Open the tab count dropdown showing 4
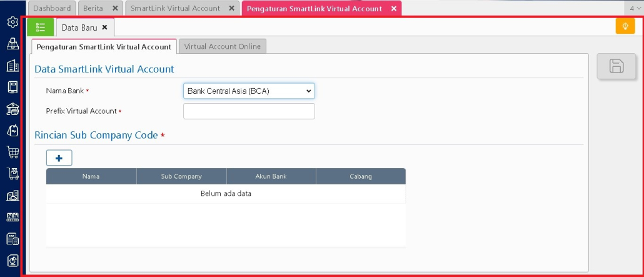 [x=635, y=8]
